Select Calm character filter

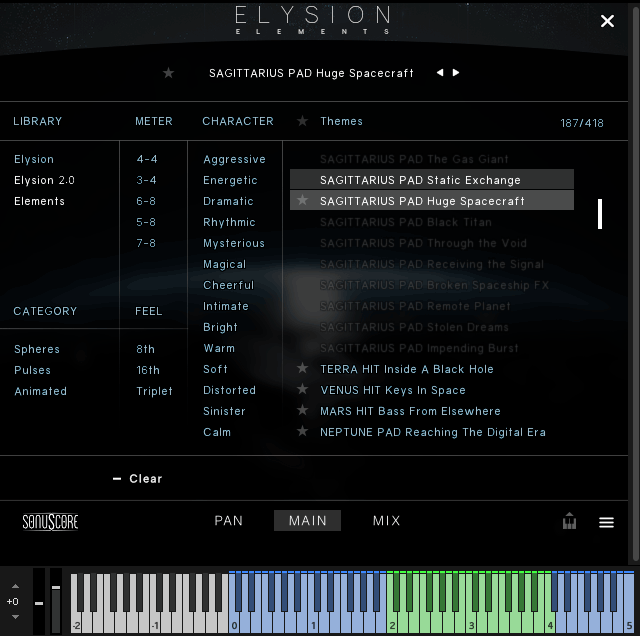coord(217,432)
